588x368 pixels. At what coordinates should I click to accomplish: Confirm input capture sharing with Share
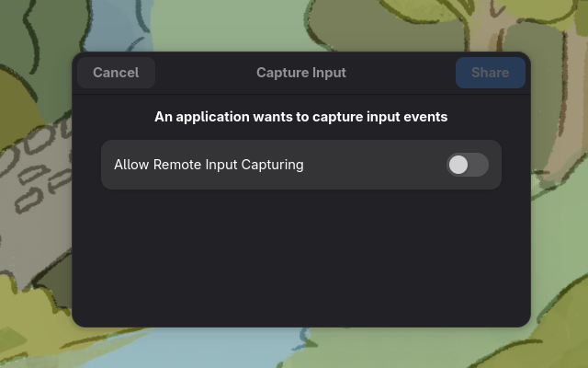tap(490, 73)
